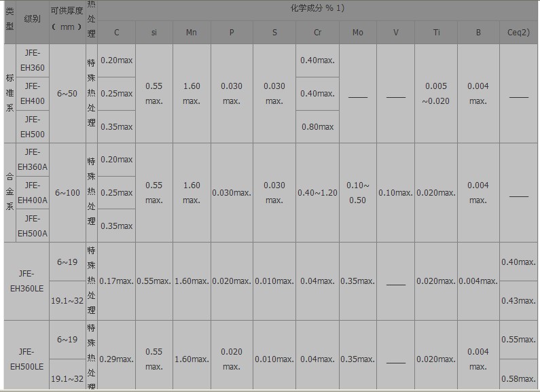Viewport: 540px width, 392px height.
Task: Click the 合金系 type cell
Action: pyautogui.click(x=10, y=192)
